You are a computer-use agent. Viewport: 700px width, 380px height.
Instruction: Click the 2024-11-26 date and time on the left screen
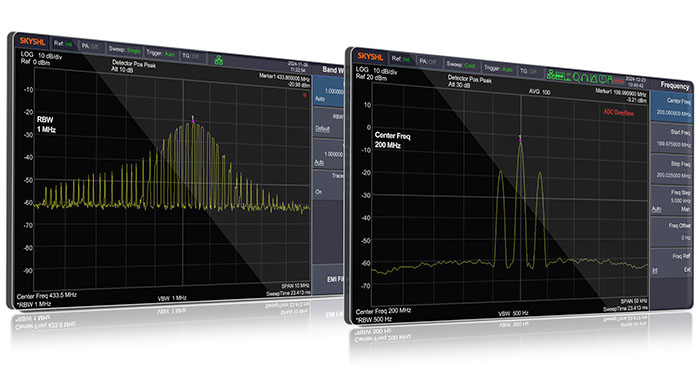coord(298,67)
